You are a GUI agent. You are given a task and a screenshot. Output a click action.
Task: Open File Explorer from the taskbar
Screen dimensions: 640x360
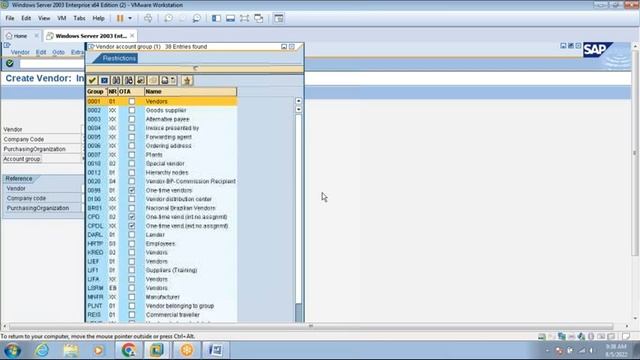[71, 350]
